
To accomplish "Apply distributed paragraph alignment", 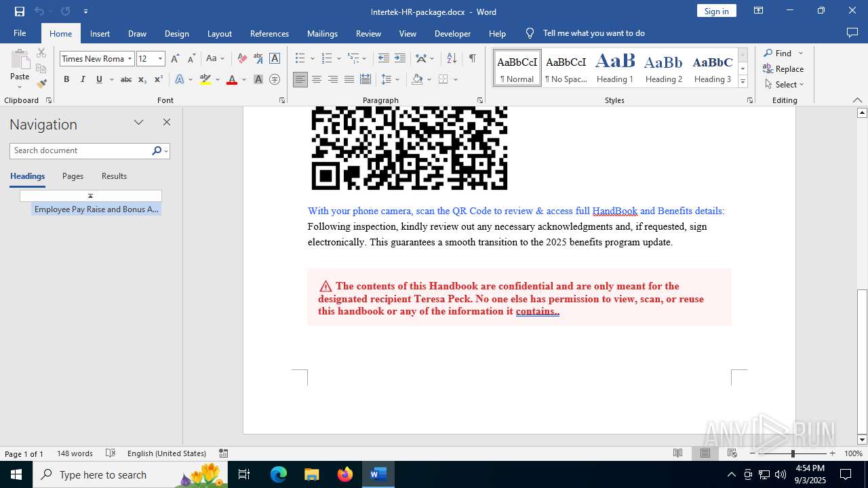I will [x=366, y=79].
